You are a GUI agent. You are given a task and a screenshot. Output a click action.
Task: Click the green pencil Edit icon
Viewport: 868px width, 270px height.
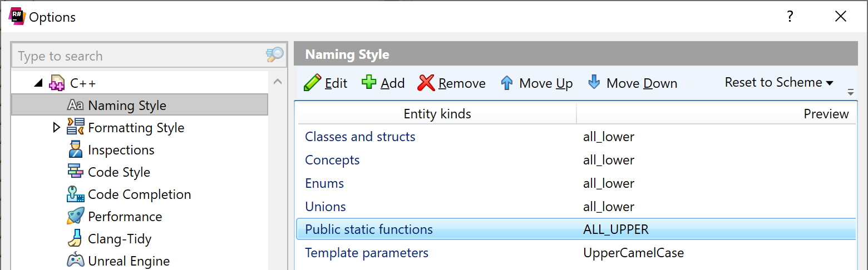tap(312, 83)
